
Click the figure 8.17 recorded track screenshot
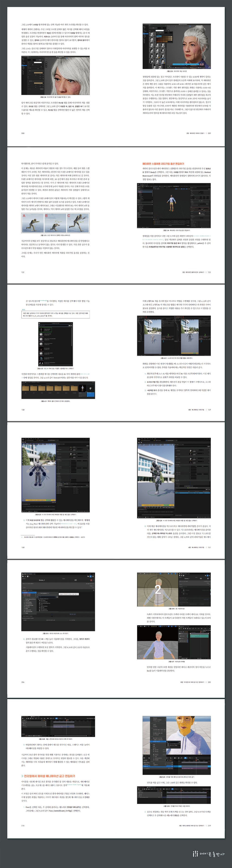[x=174, y=642]
